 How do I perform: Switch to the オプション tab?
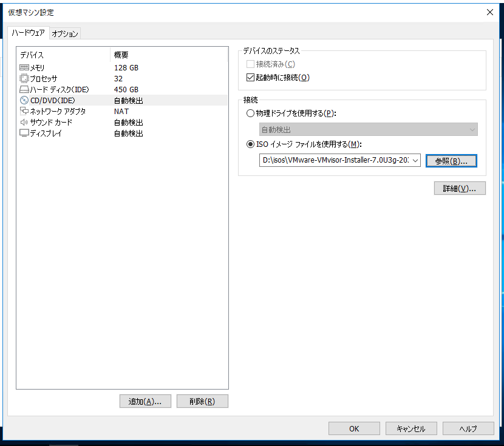[x=65, y=34]
